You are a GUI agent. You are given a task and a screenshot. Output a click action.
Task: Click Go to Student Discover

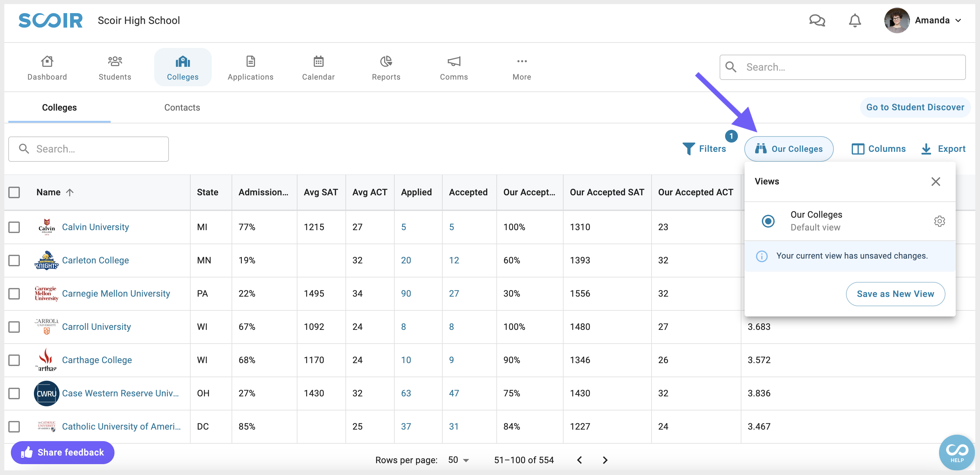(x=915, y=107)
